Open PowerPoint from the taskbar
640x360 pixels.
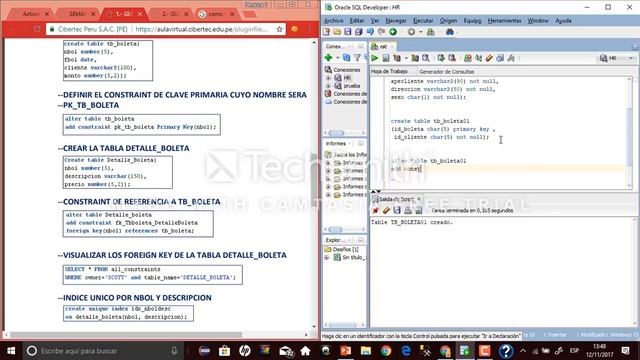[x=345, y=351]
